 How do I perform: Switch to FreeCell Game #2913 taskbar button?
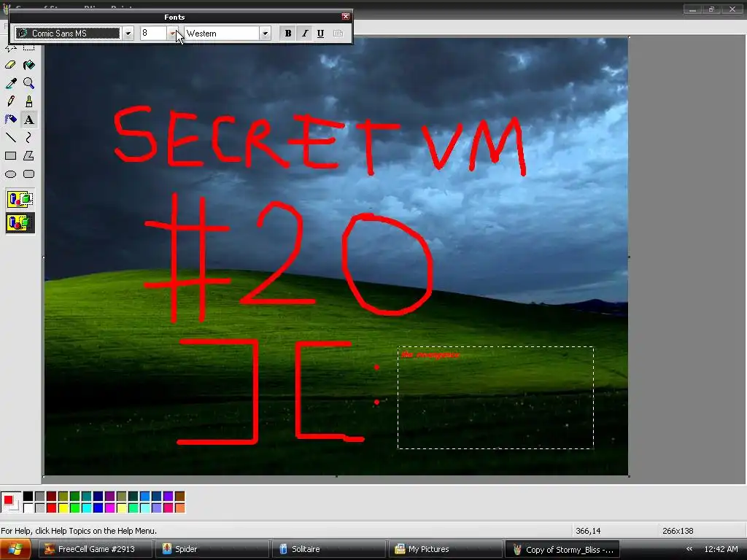point(96,549)
